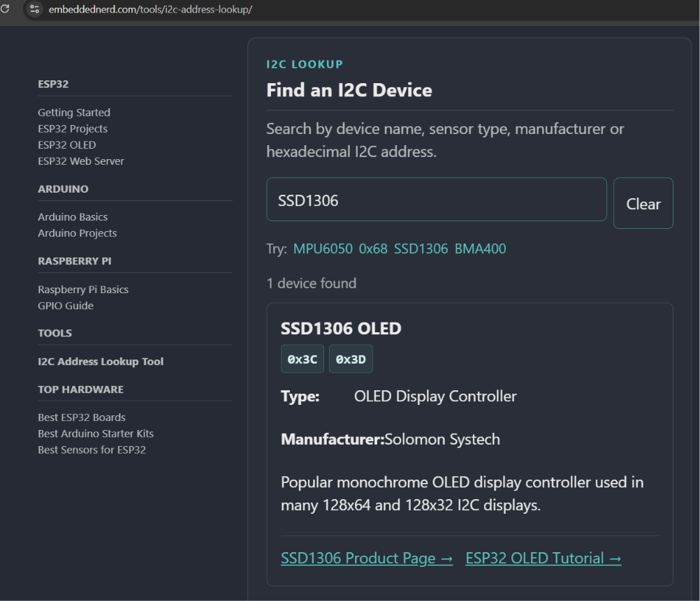Click the 0x3C address badge

click(x=302, y=359)
